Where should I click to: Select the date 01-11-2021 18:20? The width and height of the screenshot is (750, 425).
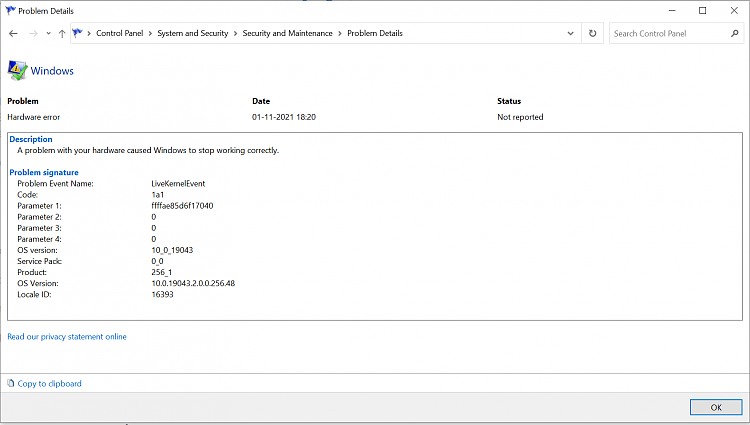pos(284,117)
